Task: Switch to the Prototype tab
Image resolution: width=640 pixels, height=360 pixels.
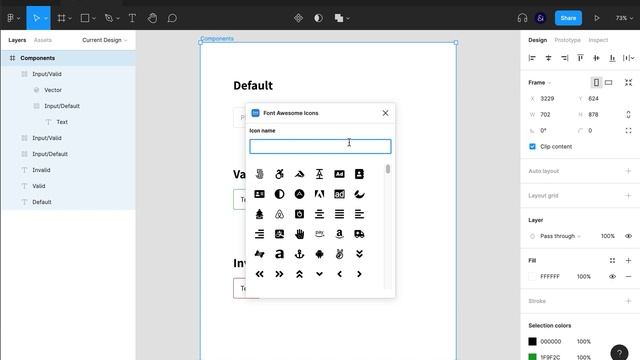Action: tap(567, 40)
